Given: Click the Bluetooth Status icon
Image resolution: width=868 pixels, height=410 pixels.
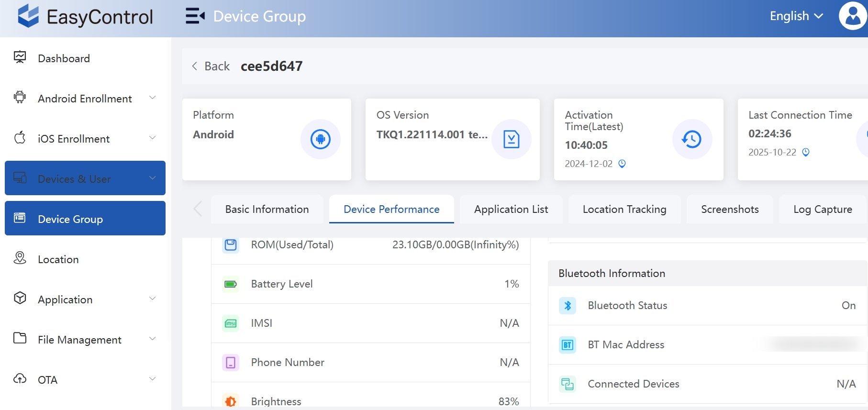Looking at the screenshot, I should [x=568, y=305].
